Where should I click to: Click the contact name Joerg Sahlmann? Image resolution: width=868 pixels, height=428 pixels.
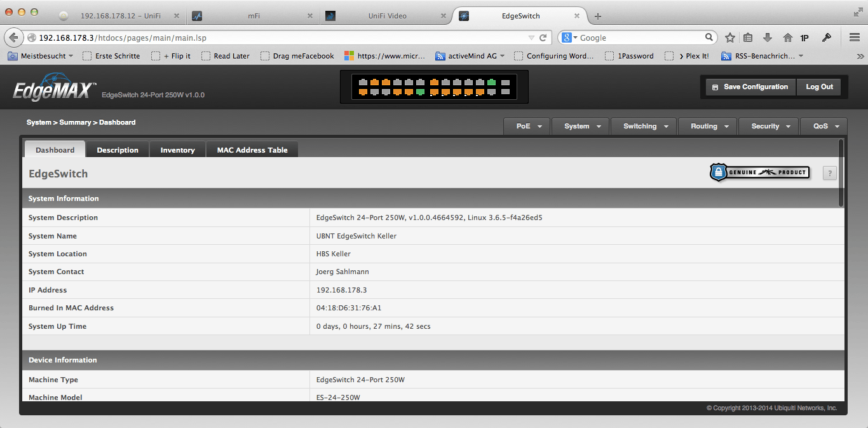(342, 272)
